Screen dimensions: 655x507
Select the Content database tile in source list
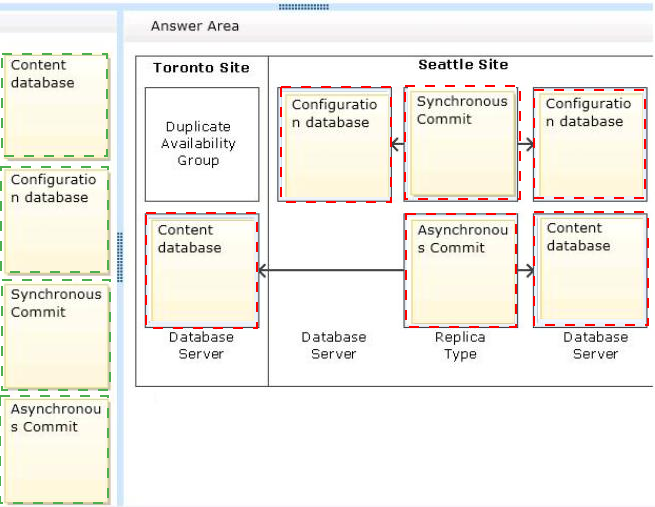click(55, 106)
